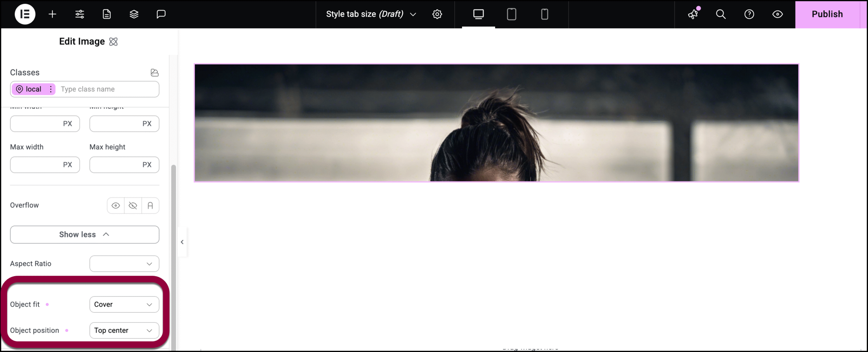
Task: Open the What's New megaphone icon
Action: tap(693, 14)
